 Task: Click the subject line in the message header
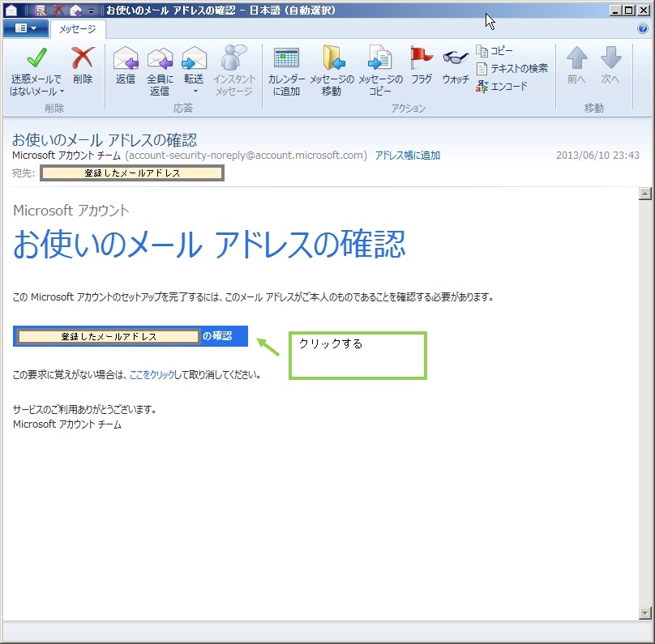point(105,140)
